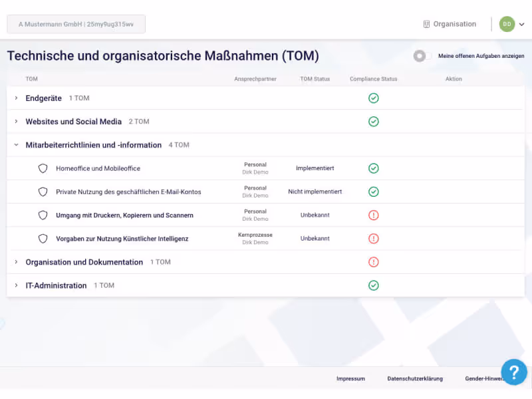Open the Gender-Hinweis footer link
The height and width of the screenshot is (399, 532).
click(483, 378)
